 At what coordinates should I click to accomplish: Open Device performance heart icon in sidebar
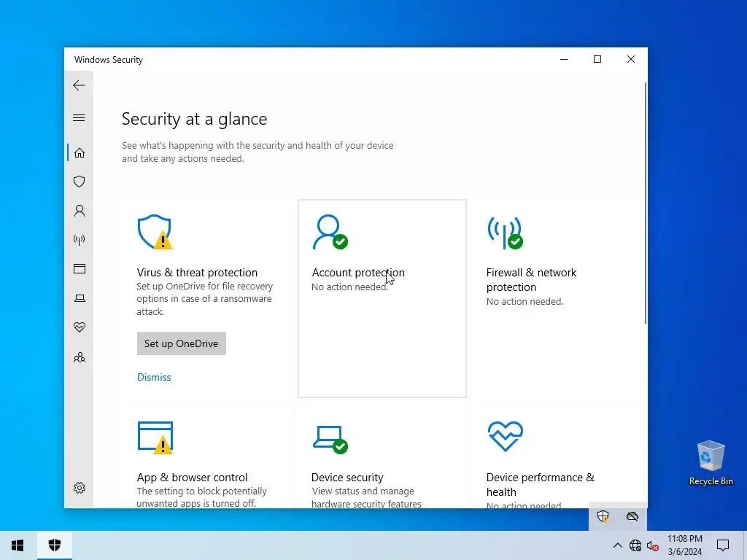[79, 327]
